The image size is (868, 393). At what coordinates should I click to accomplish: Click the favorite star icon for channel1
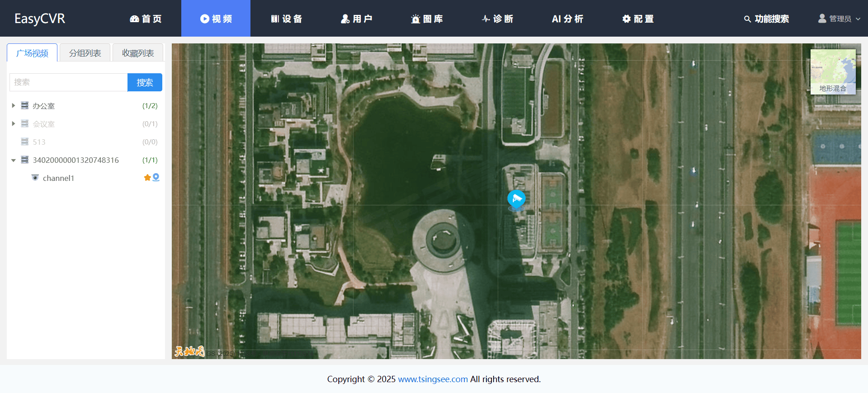[147, 178]
